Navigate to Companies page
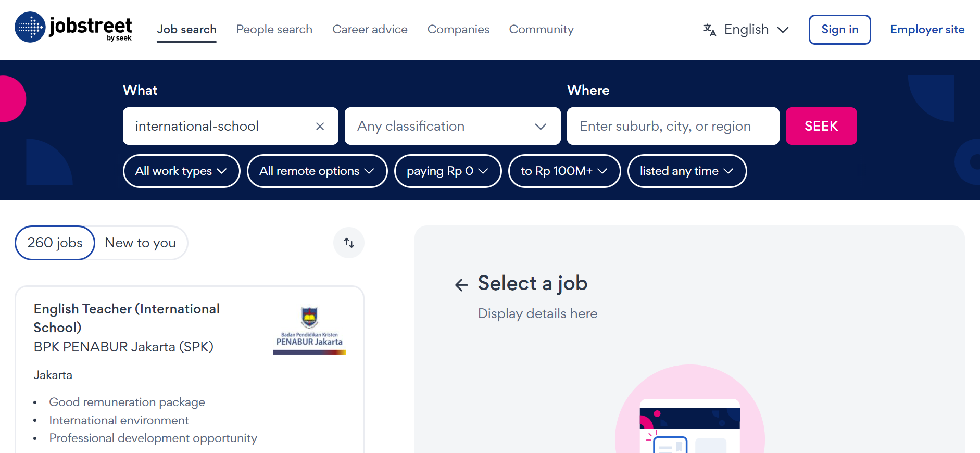This screenshot has height=453, width=980. [x=459, y=30]
